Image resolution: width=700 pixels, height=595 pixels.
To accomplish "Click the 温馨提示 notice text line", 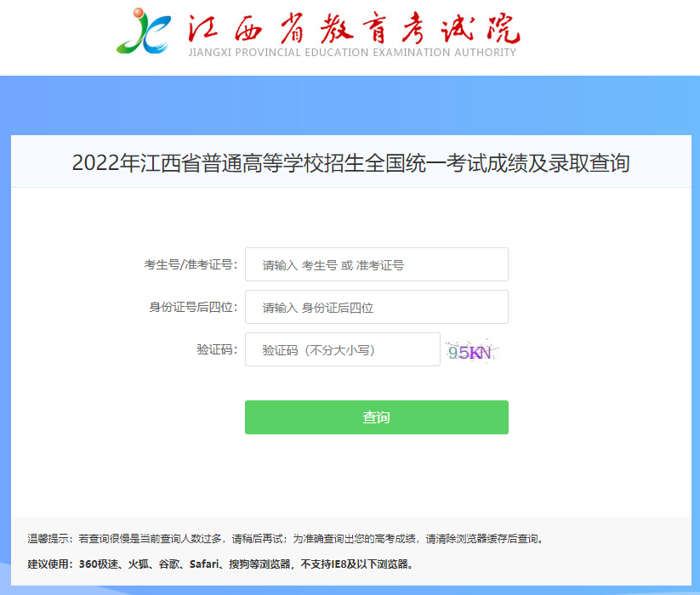I will click(x=286, y=539).
